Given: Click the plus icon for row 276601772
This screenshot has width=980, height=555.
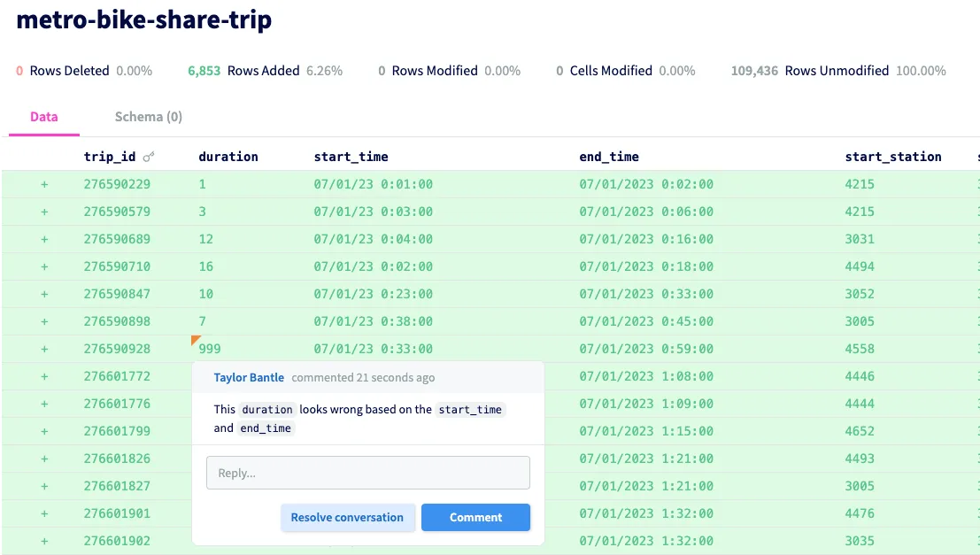Looking at the screenshot, I should point(44,376).
